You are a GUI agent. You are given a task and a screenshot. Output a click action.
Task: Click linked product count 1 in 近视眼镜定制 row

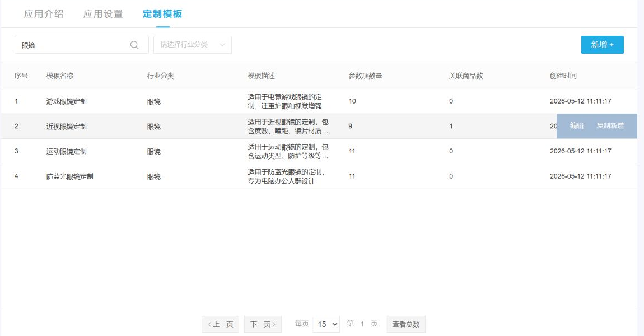click(451, 126)
